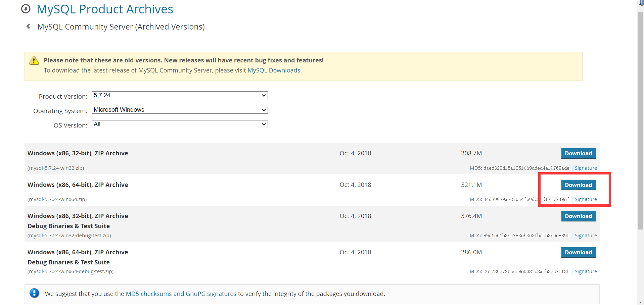644x305 pixels.
Task: Click the back arrow before MySQL Community Server
Action: (29, 26)
